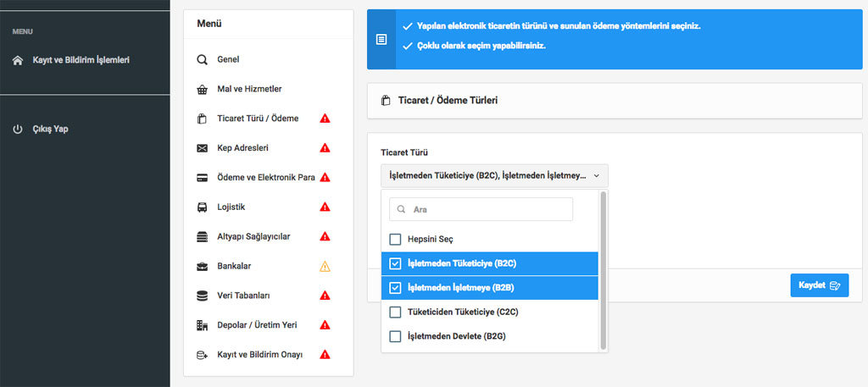Click the basket icon for Mal ve Hizmetler
The width and height of the screenshot is (868, 387).
click(x=202, y=89)
